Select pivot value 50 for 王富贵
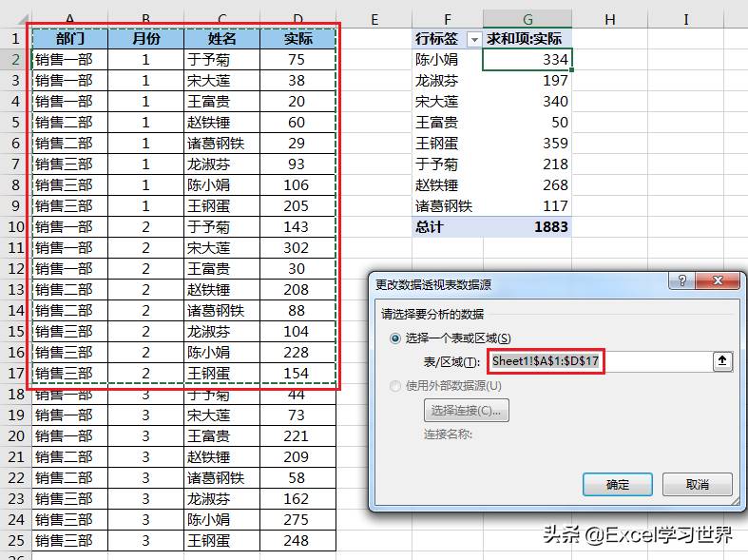 tap(527, 123)
